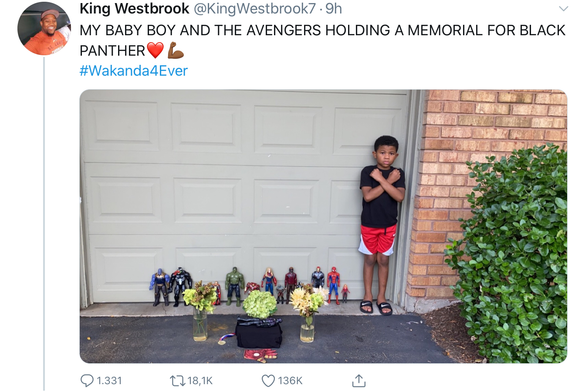This screenshot has width=585, height=392.
Task: View the 18,1K retweets count
Action: coord(200,381)
